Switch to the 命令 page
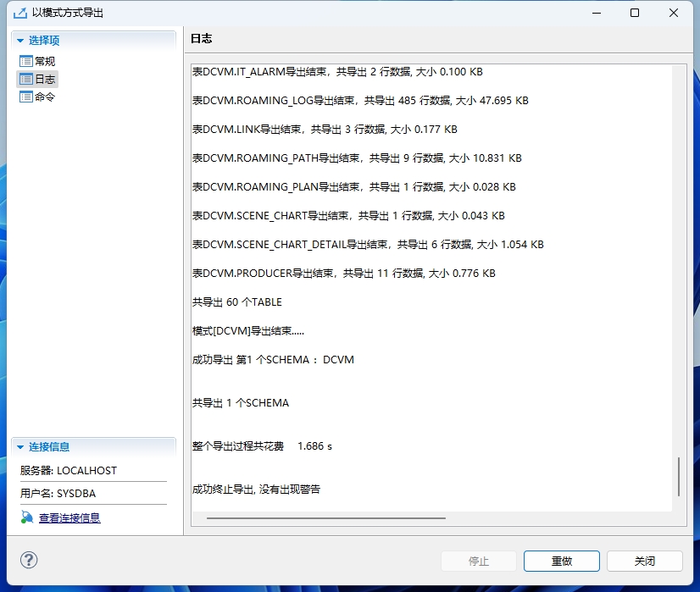Image resolution: width=700 pixels, height=592 pixels. pyautogui.click(x=45, y=97)
